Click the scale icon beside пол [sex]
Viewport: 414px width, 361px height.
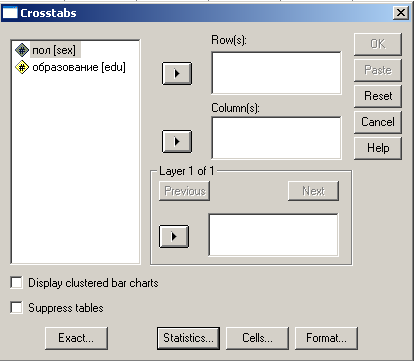point(22,50)
